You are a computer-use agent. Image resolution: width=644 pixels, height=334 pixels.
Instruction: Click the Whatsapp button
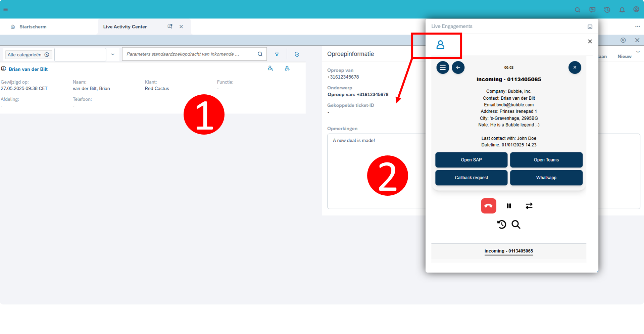pyautogui.click(x=546, y=178)
